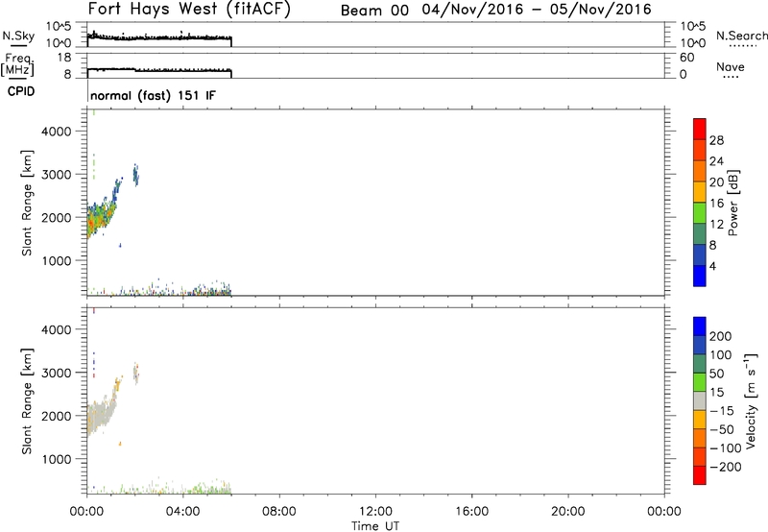This screenshot has height=532, width=768.
Task: Click the "16" label on Power color bar
Action: (x=716, y=203)
